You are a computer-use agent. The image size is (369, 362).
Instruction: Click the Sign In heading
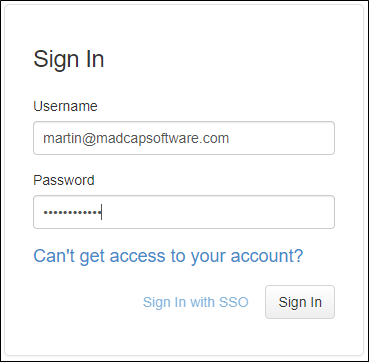click(x=69, y=59)
